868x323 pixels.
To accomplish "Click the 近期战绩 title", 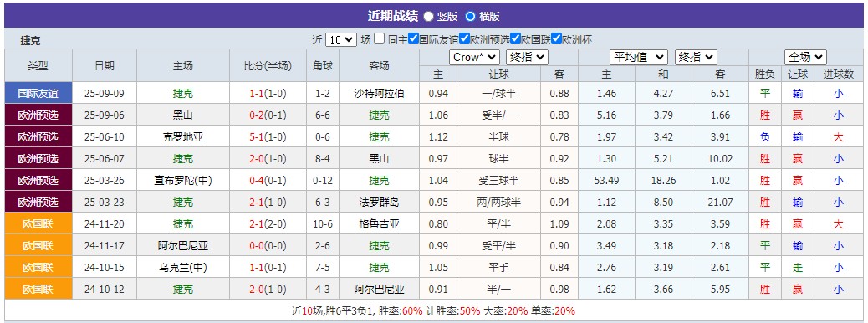I will pyautogui.click(x=392, y=16).
